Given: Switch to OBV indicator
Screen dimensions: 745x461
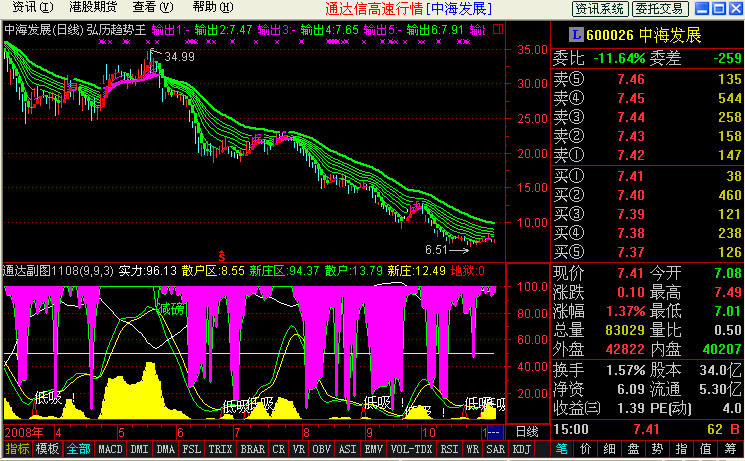Looking at the screenshot, I should 322,449.
